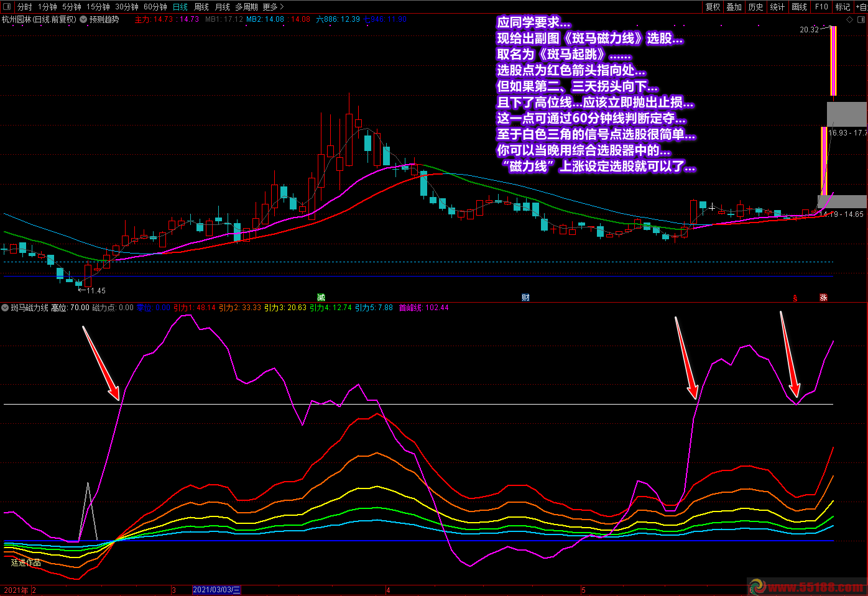Click the 复权 button
Viewport: 868px width, 596px height.
click(x=713, y=7)
